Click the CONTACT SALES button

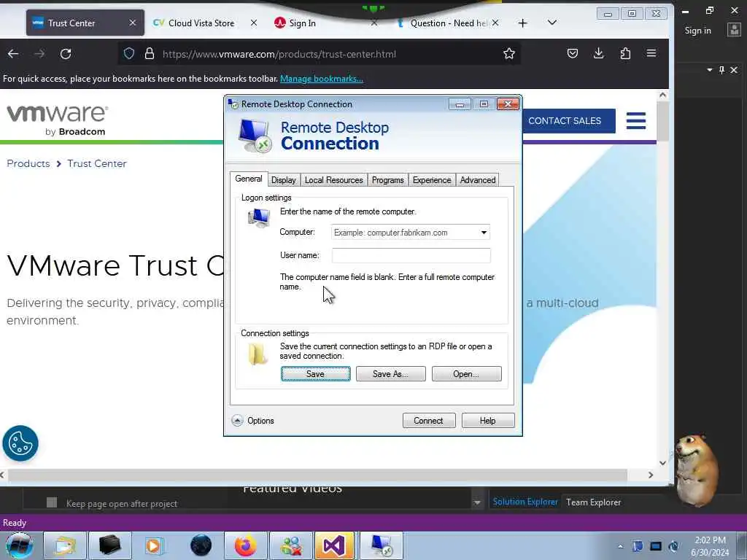565,121
